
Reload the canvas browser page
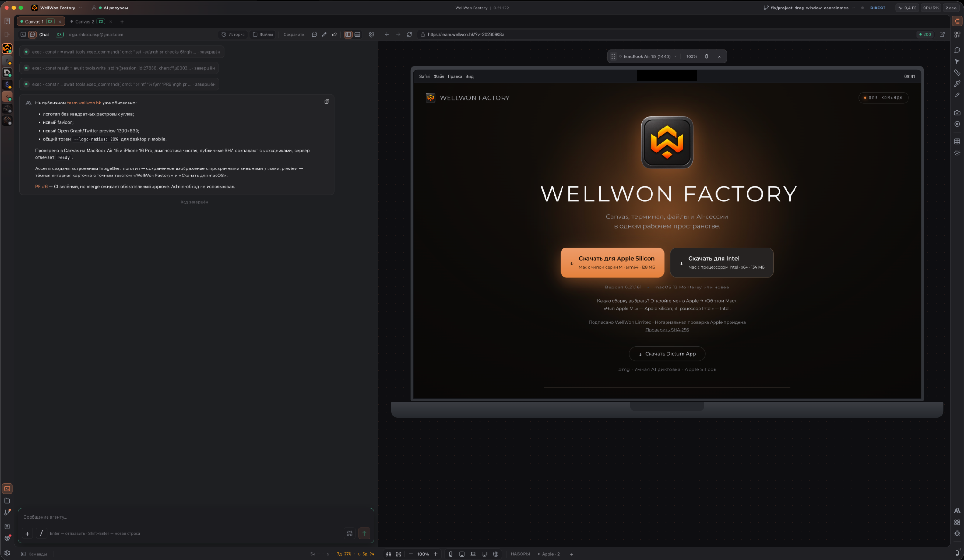pyautogui.click(x=410, y=34)
